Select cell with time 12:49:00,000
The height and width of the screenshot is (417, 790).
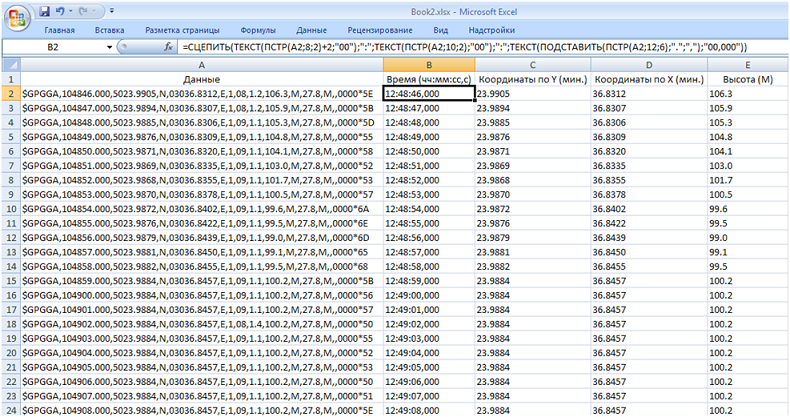(x=429, y=295)
